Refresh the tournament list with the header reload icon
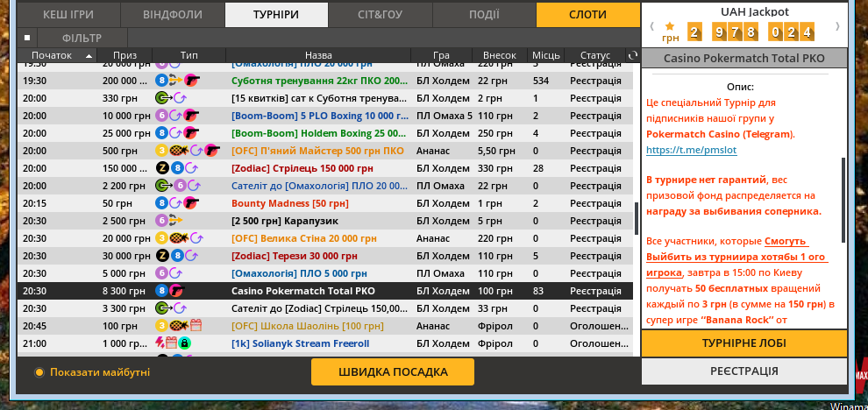 pos(633,55)
